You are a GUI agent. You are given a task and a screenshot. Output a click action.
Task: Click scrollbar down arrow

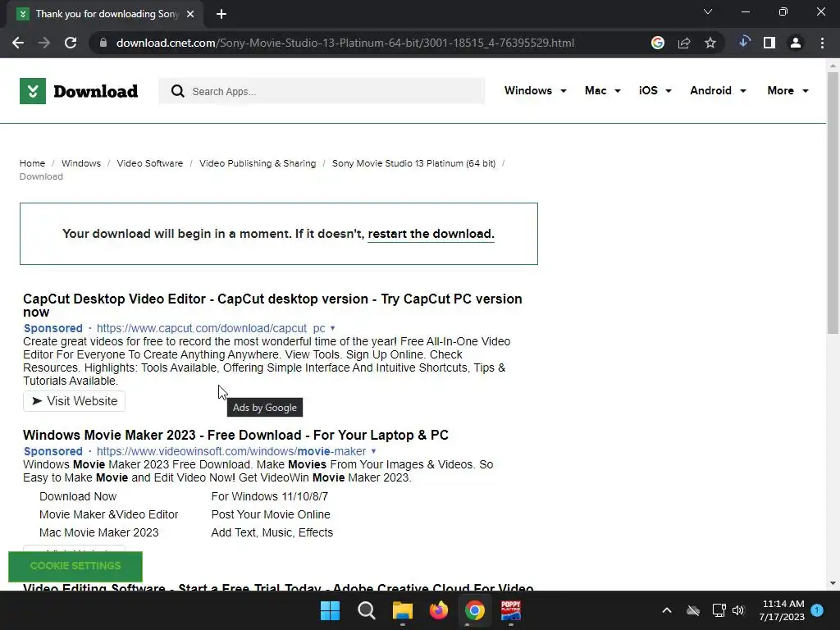pyautogui.click(x=833, y=583)
